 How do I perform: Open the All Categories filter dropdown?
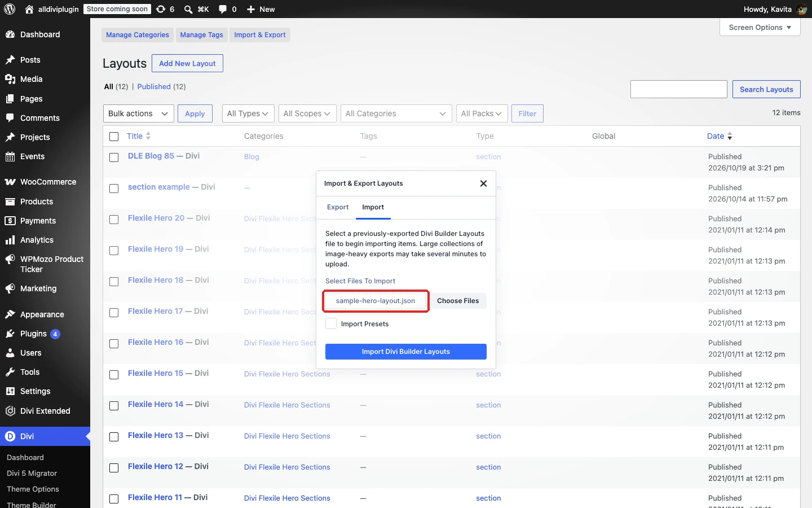(x=396, y=113)
